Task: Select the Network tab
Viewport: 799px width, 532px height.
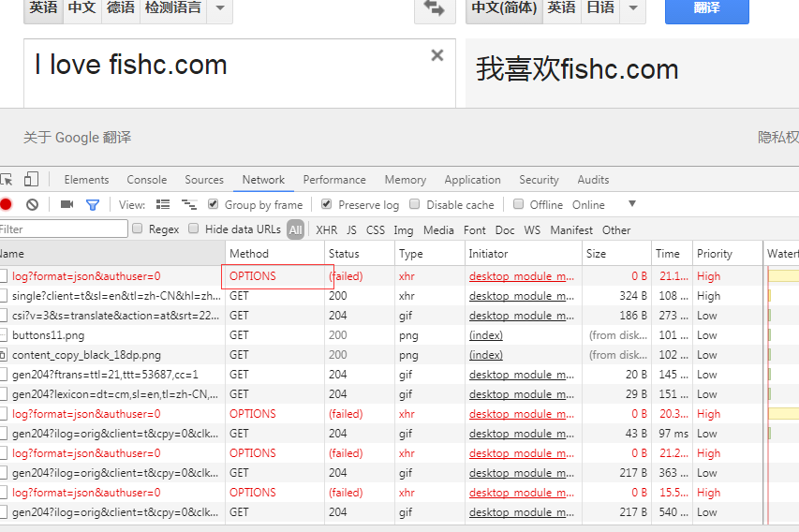Action: (x=263, y=180)
